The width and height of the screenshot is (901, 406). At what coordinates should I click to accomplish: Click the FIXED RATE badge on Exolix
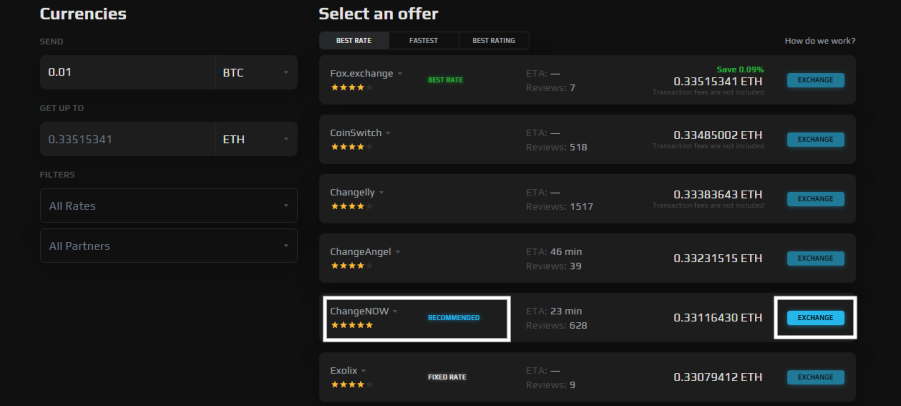pyautogui.click(x=447, y=377)
